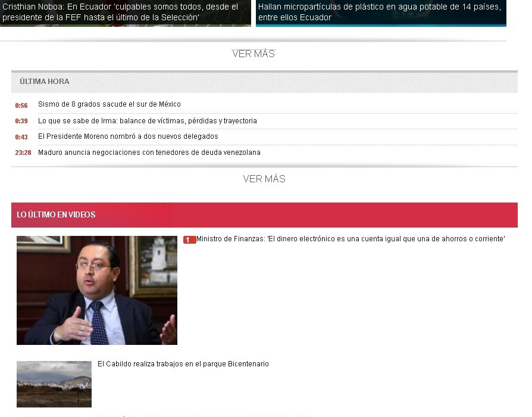The image size is (532, 417).
Task: Read the Mexico 8-degree earthquake story
Action: point(109,104)
